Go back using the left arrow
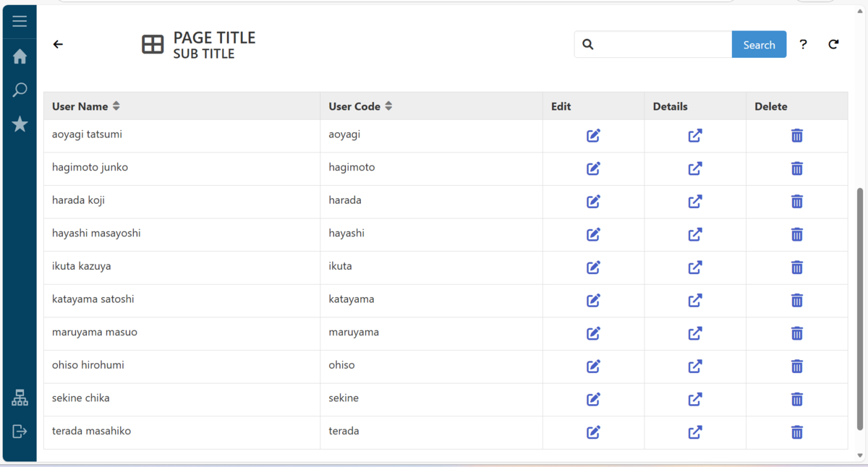868x467 pixels. pyautogui.click(x=58, y=45)
